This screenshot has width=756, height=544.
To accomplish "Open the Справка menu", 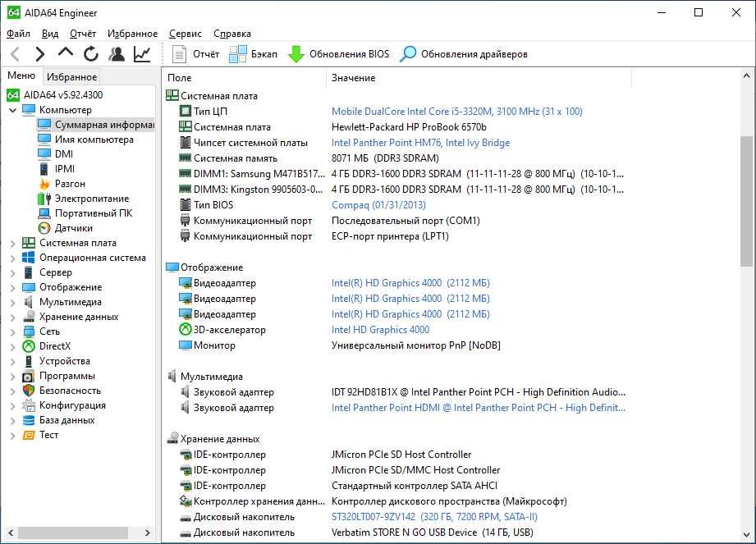I will [x=232, y=34].
